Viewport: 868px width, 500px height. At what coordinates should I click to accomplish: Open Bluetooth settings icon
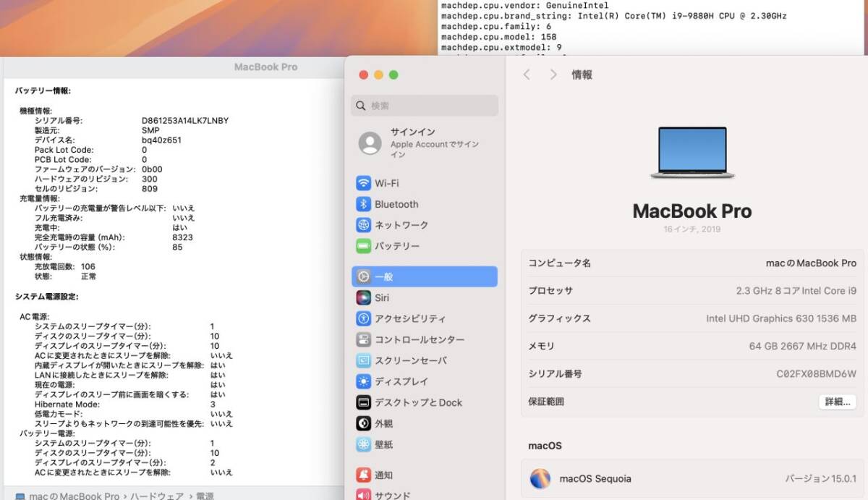point(363,204)
